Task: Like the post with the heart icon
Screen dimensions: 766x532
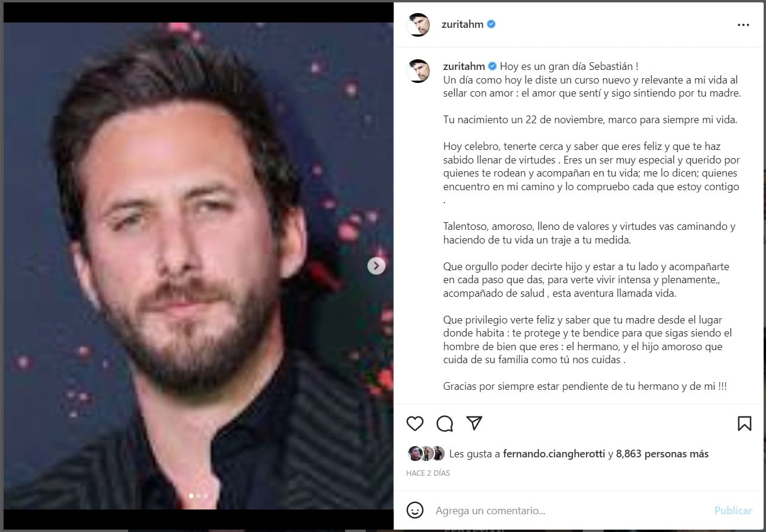Action: [415, 423]
